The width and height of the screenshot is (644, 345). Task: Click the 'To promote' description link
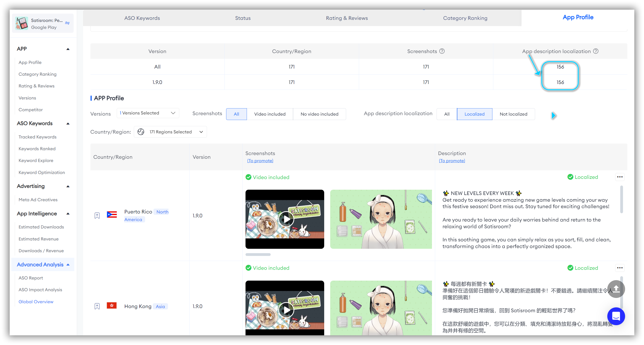click(452, 161)
